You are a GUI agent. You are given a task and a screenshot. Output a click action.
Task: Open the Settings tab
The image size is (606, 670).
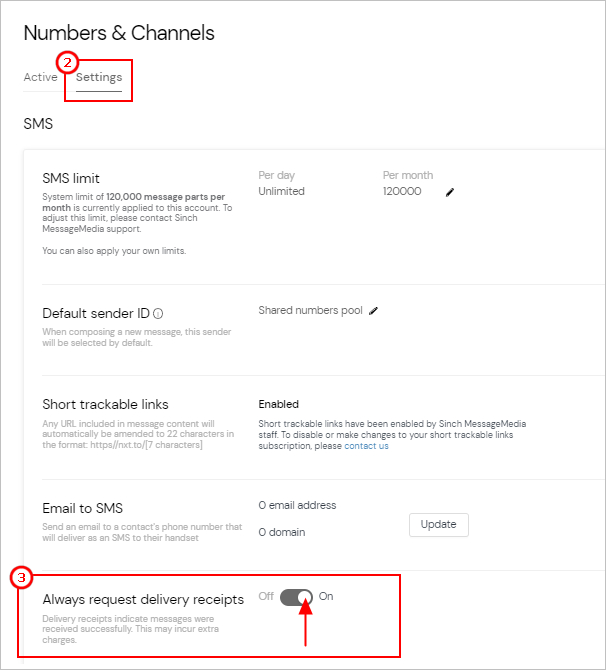coord(99,78)
